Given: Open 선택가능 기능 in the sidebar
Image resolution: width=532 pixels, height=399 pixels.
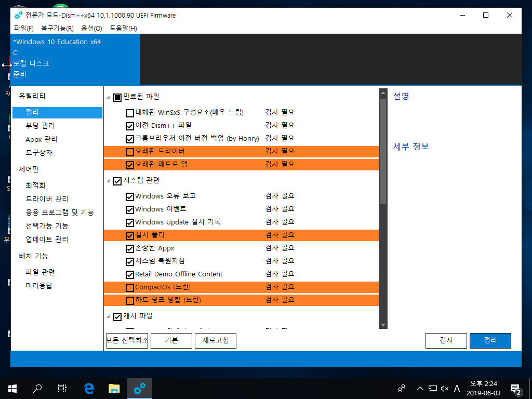Looking at the screenshot, I should pos(47,226).
